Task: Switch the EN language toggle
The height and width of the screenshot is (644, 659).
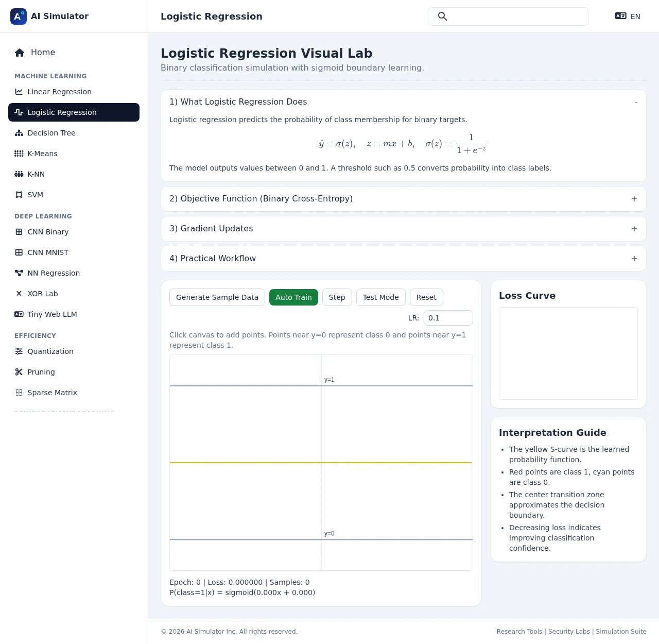Action: (x=628, y=16)
